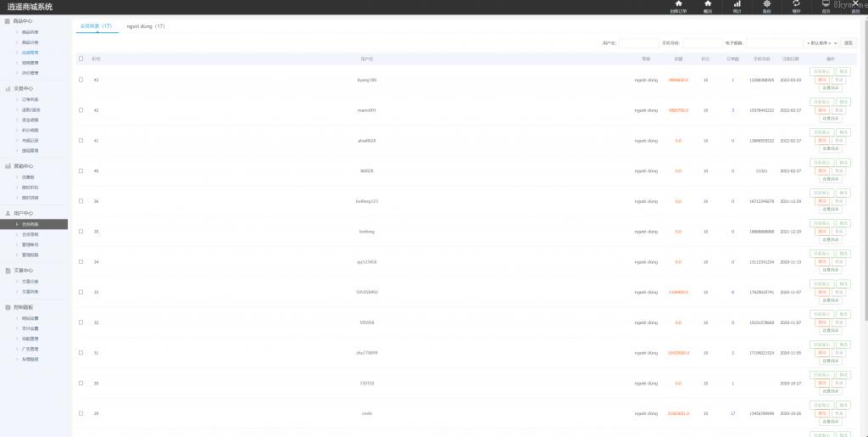Click the 用户名 username search field

point(638,42)
